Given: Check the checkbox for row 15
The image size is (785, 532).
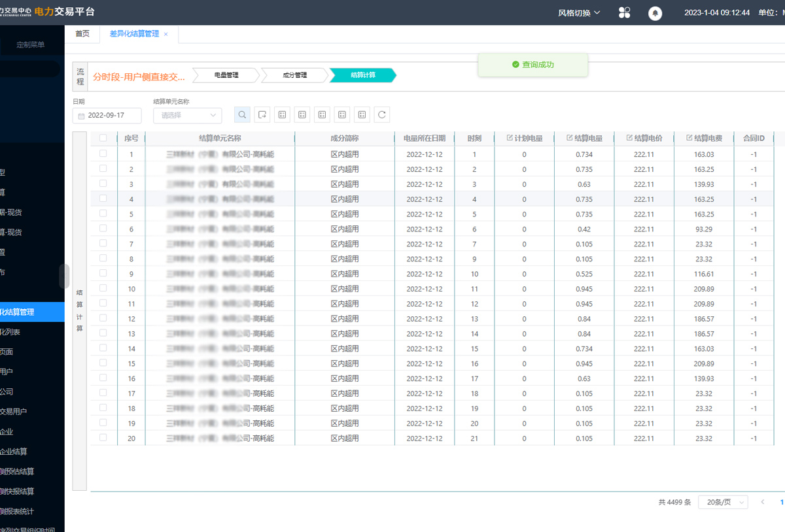Looking at the screenshot, I should click(x=103, y=363).
